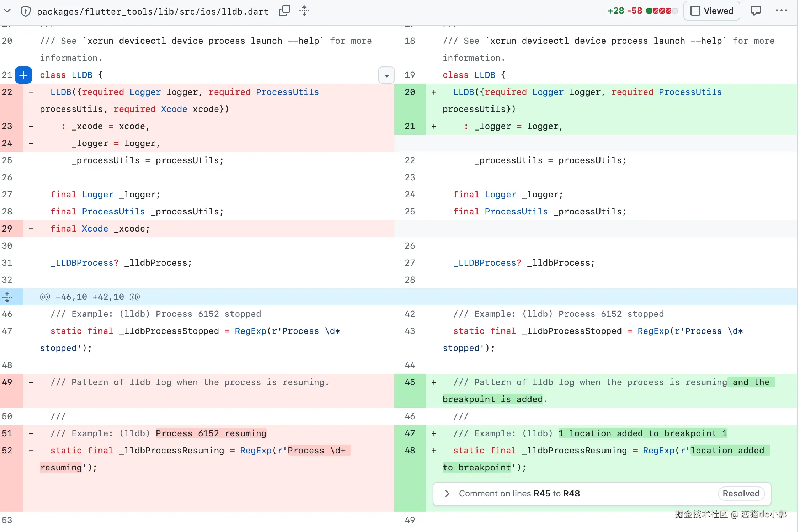Click the Resolved badge on comment thread
The image size is (800, 532).
tap(741, 494)
